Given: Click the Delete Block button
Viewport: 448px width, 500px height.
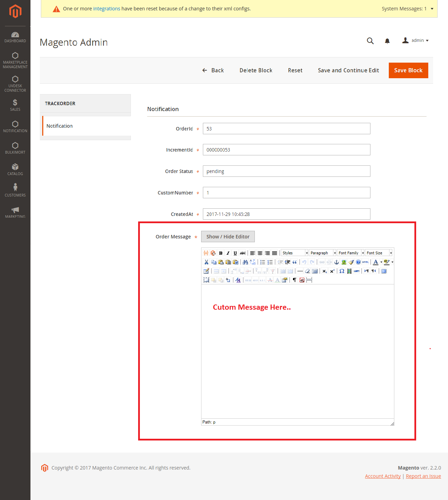Looking at the screenshot, I should pos(256,70).
